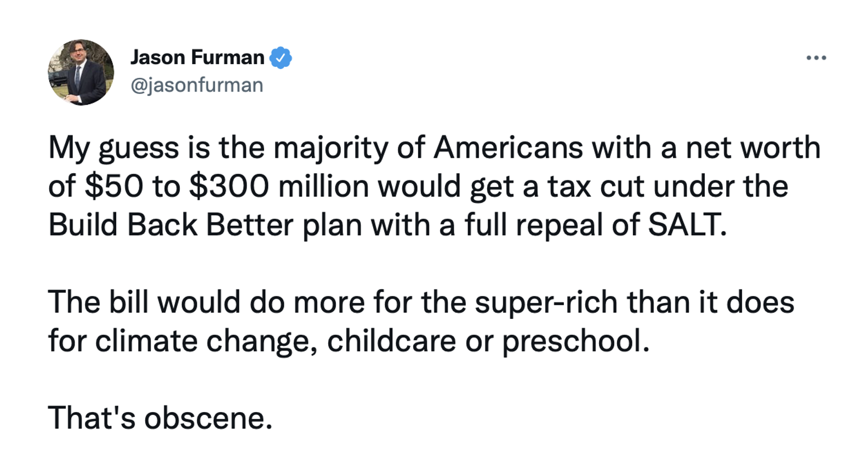Open Jason Furman's profile picture
The image size is (868, 468).
pyautogui.click(x=81, y=72)
